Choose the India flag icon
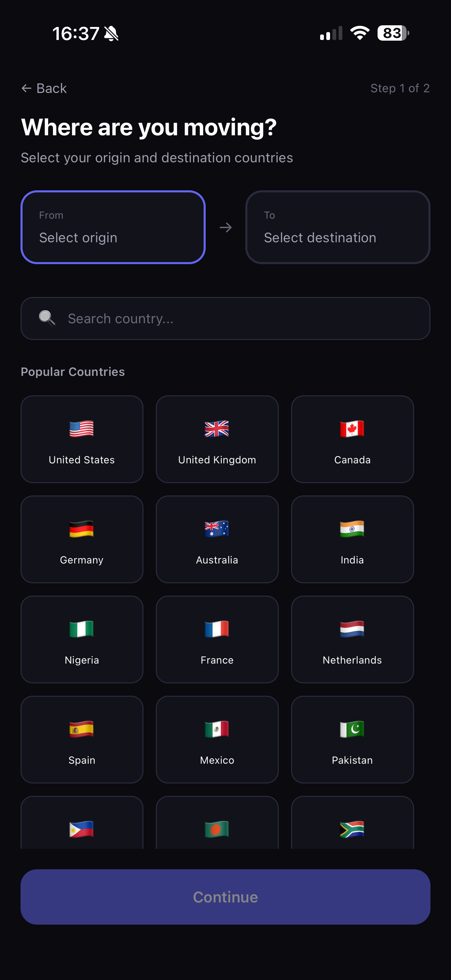 point(352,529)
